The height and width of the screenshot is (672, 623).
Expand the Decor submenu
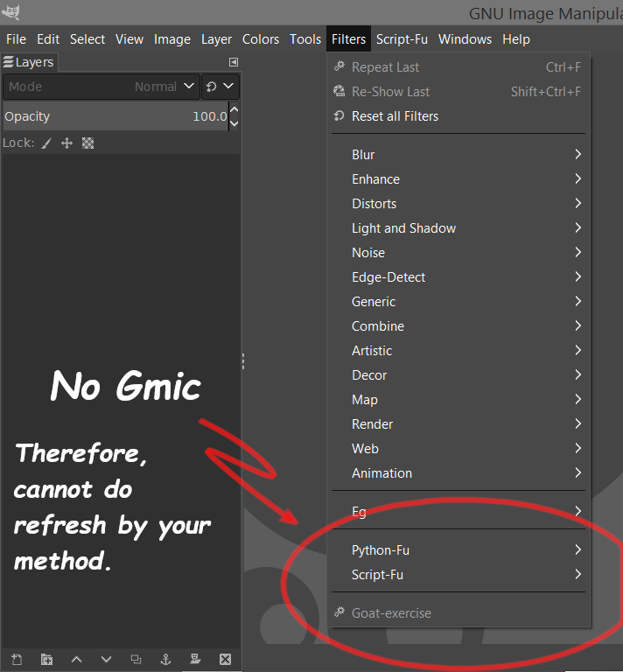click(458, 375)
